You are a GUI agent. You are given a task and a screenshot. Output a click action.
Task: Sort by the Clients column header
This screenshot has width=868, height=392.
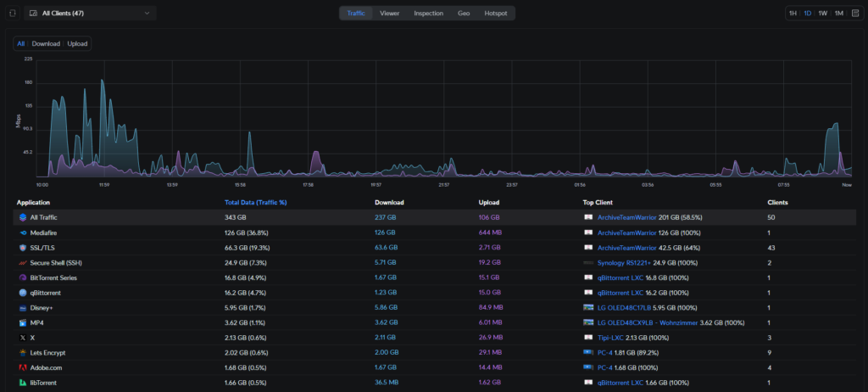tap(778, 203)
